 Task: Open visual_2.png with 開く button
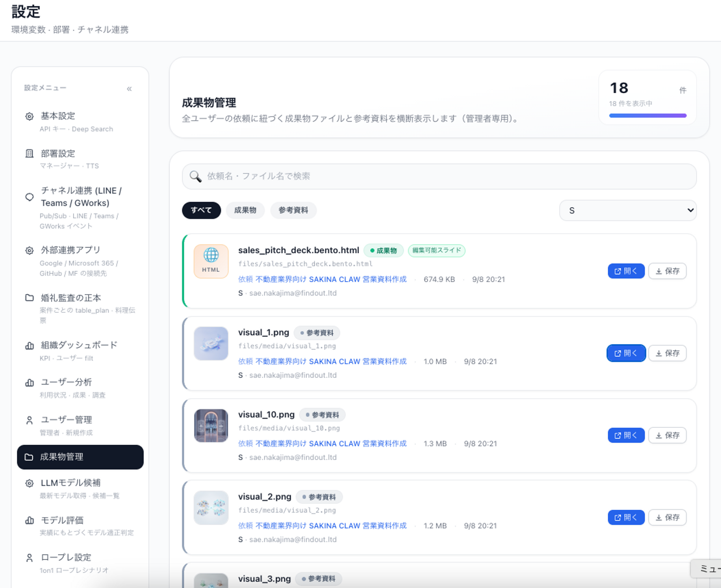(626, 517)
